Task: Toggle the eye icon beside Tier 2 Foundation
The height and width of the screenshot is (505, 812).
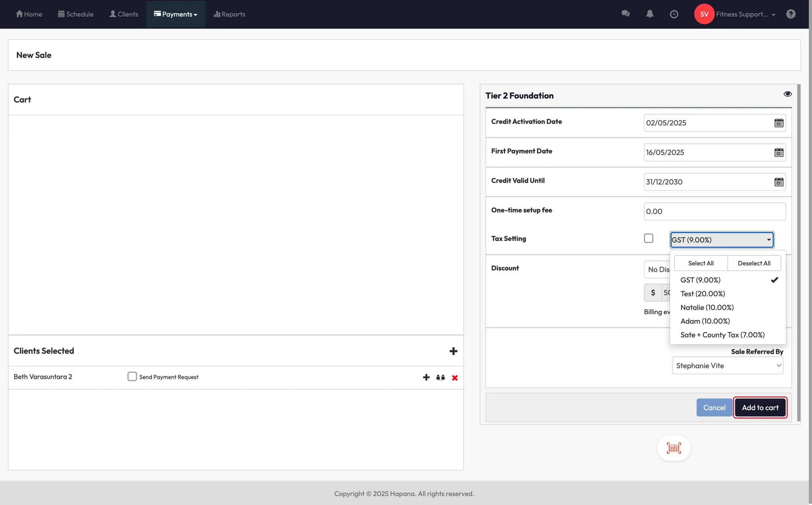Action: point(787,94)
